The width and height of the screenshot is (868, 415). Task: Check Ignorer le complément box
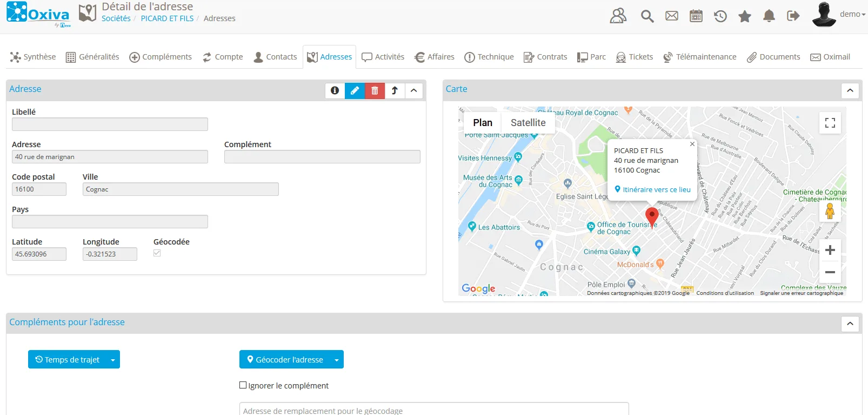[x=243, y=385]
